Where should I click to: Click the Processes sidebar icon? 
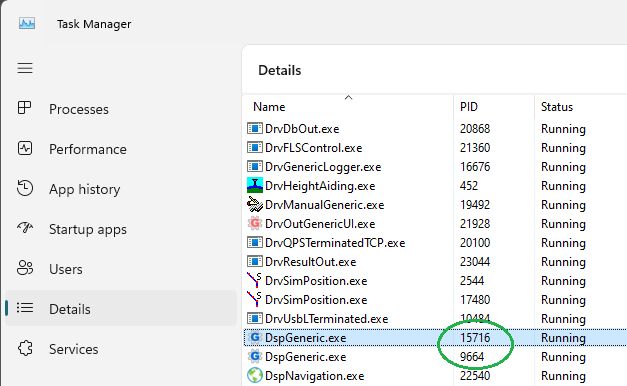24,108
